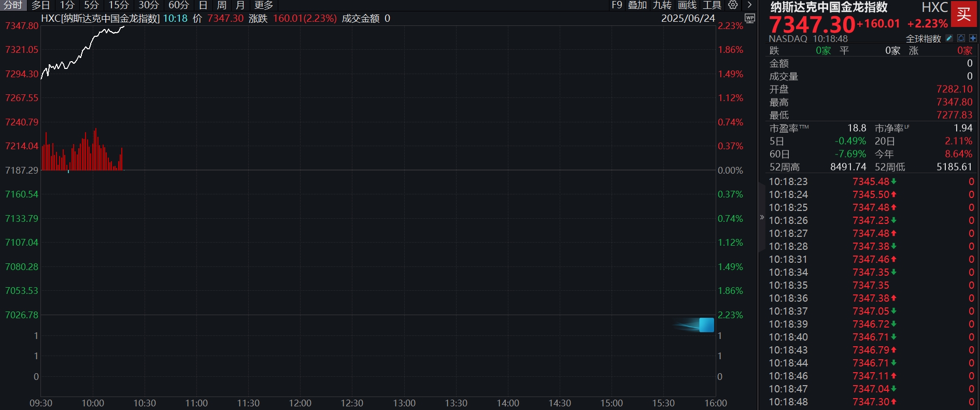The image size is (980, 410).
Task: Collapse the quote side panel arrow
Action: [x=762, y=217]
